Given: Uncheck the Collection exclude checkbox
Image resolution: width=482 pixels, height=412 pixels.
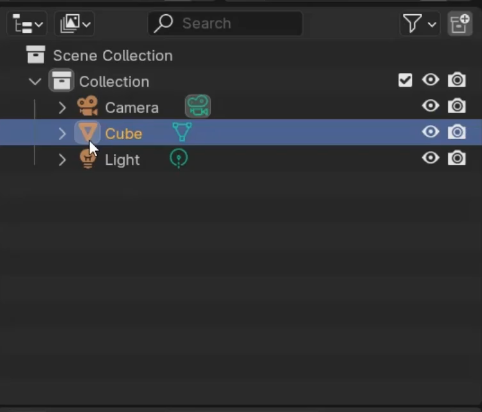Looking at the screenshot, I should pyautogui.click(x=405, y=80).
